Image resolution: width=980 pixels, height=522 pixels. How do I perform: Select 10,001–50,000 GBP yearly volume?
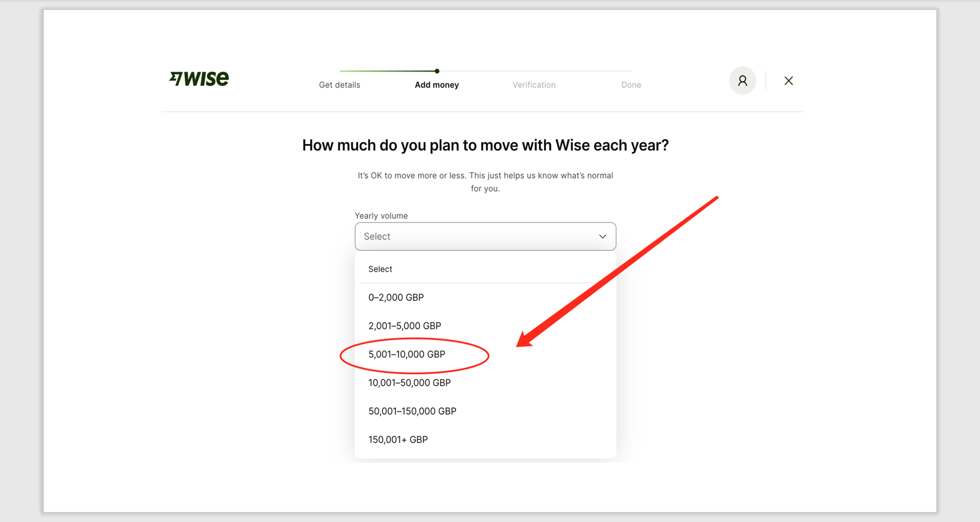(x=409, y=383)
